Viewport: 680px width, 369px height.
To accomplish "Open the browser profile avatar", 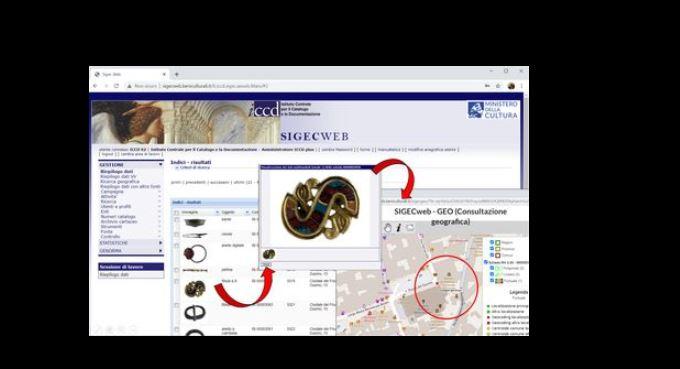I will click(x=511, y=86).
